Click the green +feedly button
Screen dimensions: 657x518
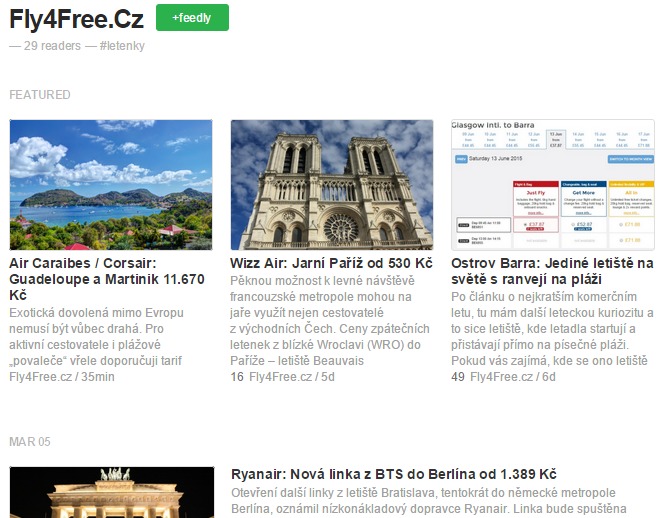[x=192, y=18]
